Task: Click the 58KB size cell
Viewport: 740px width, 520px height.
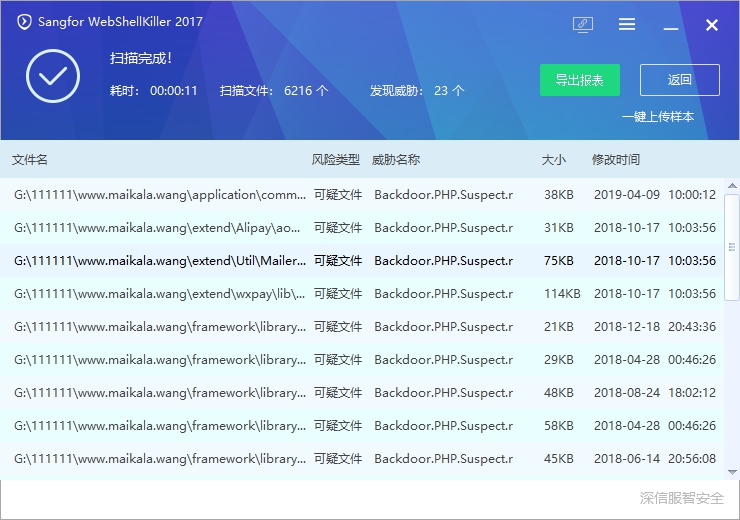Action: [559, 426]
